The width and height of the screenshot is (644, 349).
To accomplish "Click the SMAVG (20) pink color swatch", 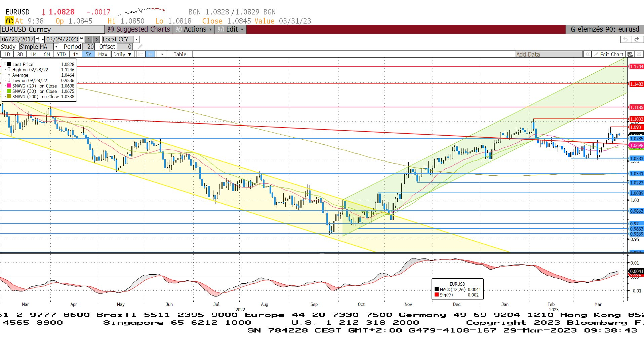I will click(x=9, y=86).
